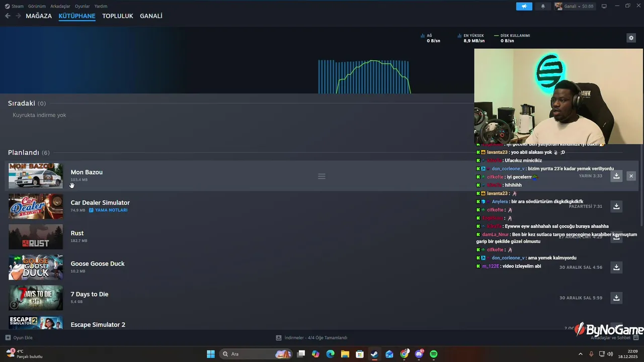The height and width of the screenshot is (362, 644).
Task: Open Spotify from taskbar
Action: coord(434,354)
